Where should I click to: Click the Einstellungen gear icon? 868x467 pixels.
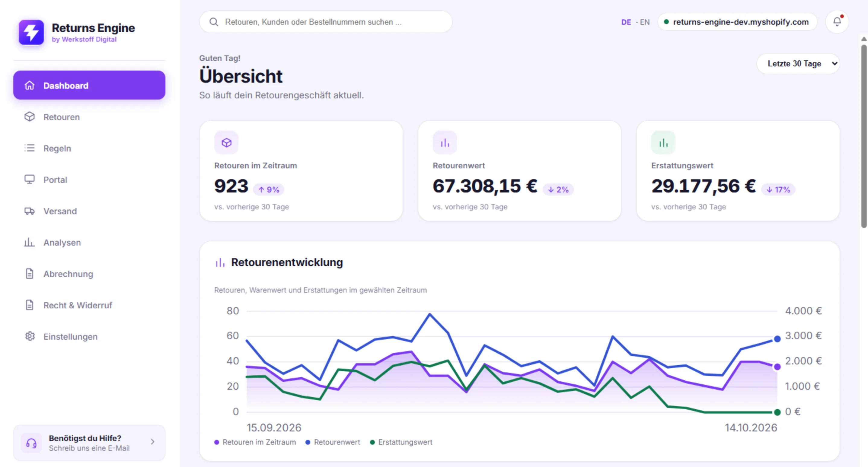pos(30,336)
